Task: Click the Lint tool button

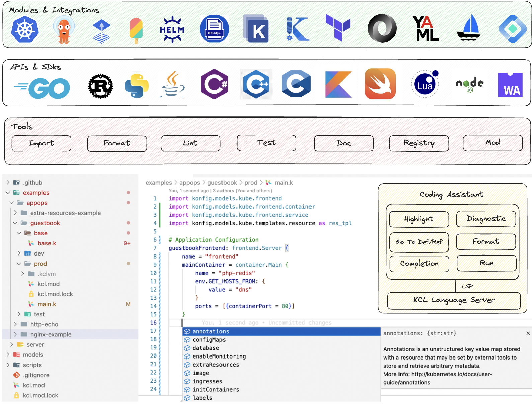Action: [x=190, y=143]
